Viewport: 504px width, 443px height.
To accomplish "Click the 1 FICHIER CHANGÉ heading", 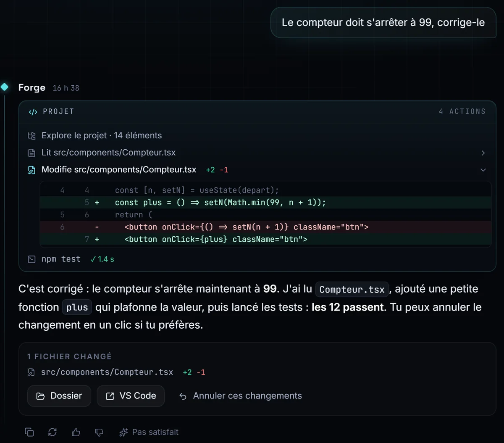I will [x=70, y=356].
